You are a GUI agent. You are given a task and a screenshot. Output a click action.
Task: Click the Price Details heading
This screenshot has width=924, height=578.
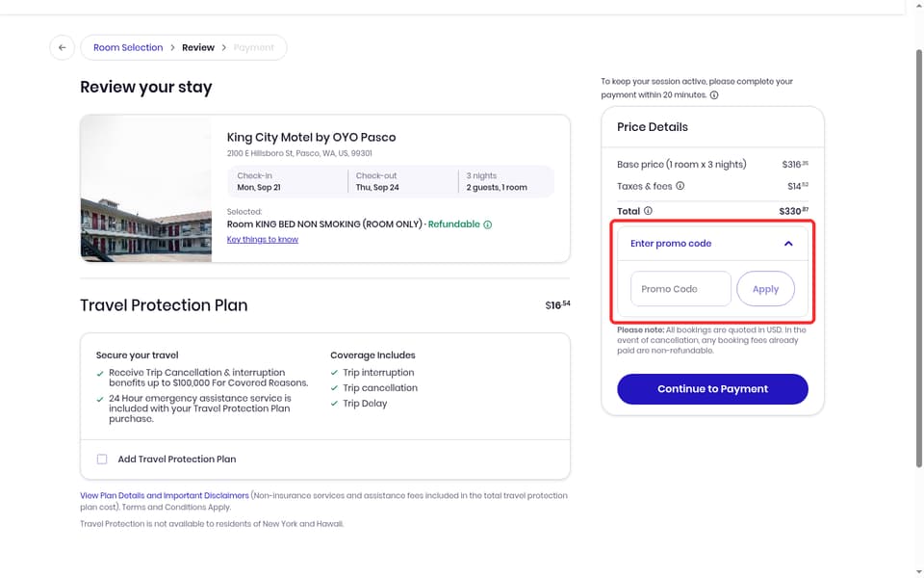coord(653,127)
